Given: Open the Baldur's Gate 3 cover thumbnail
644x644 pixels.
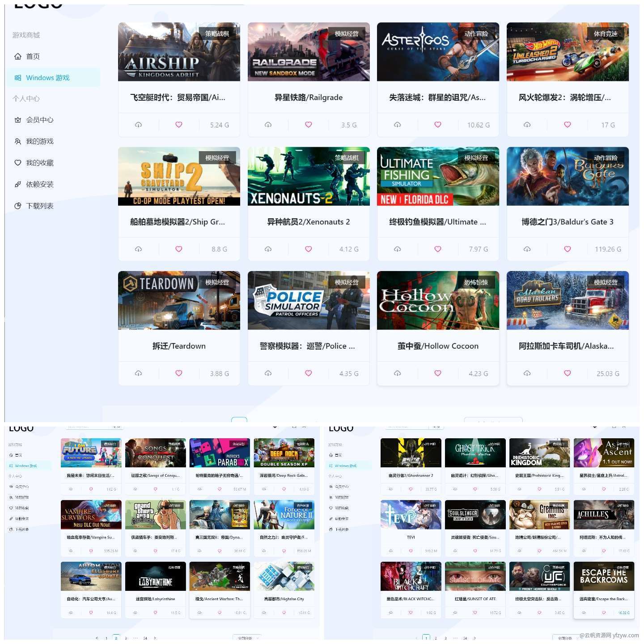Looking at the screenshot, I should [x=568, y=176].
